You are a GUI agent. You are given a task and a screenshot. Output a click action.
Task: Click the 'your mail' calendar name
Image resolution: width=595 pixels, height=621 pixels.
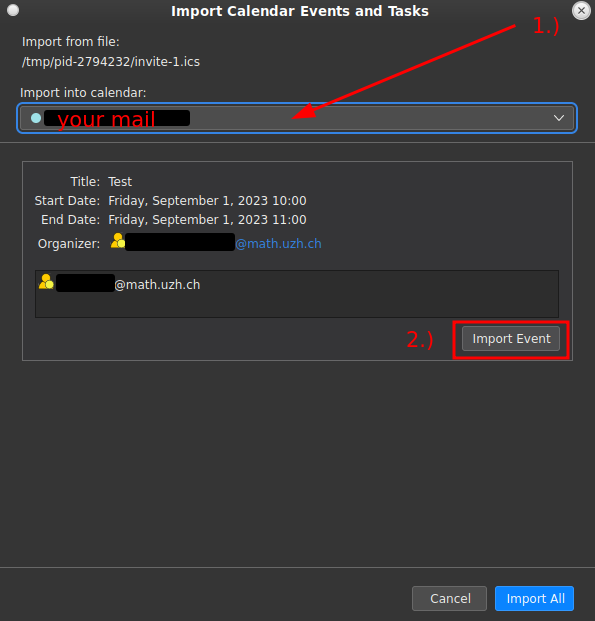point(106,119)
